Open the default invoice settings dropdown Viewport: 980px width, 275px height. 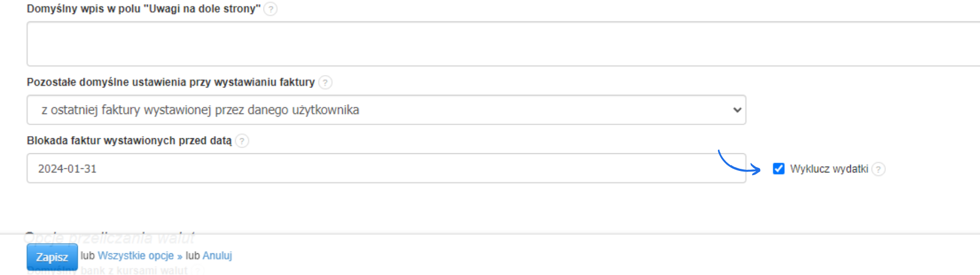[386, 110]
